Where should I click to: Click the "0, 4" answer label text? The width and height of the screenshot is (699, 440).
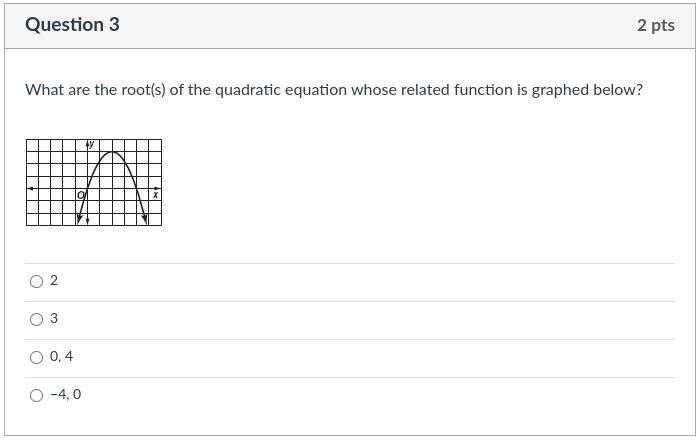[62, 357]
